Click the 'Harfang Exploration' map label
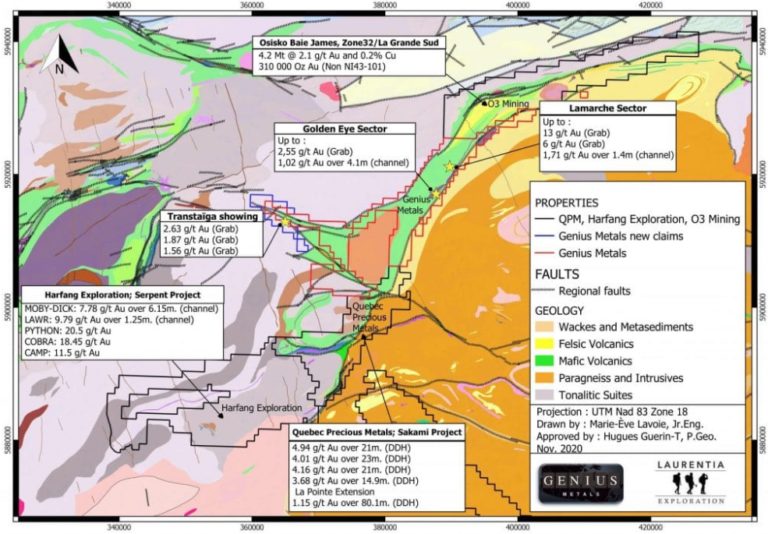The image size is (768, 534). (x=262, y=408)
